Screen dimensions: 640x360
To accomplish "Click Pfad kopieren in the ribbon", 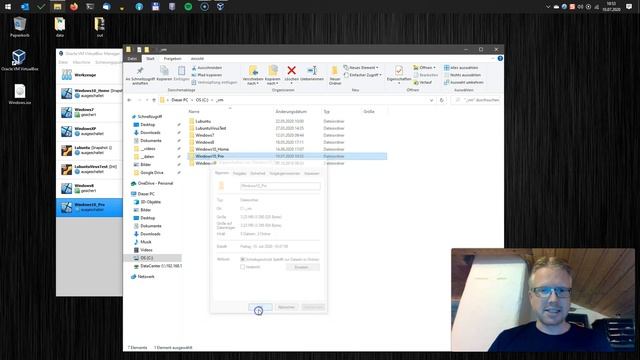I will click(x=207, y=75).
